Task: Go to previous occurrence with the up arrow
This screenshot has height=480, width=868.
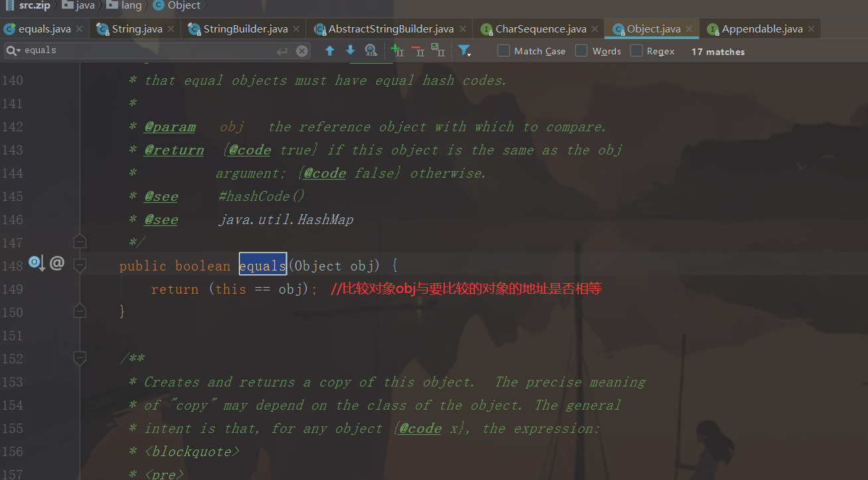Action: click(x=330, y=50)
